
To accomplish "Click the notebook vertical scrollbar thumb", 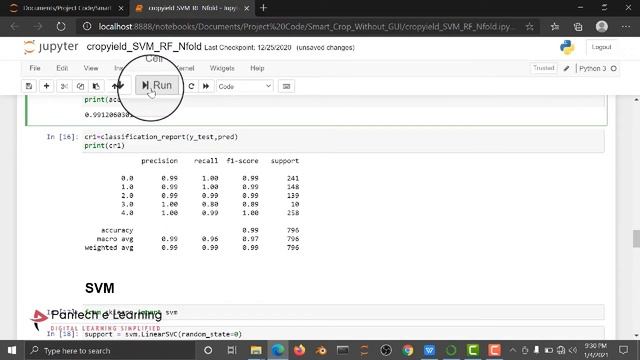I will coord(636,239).
